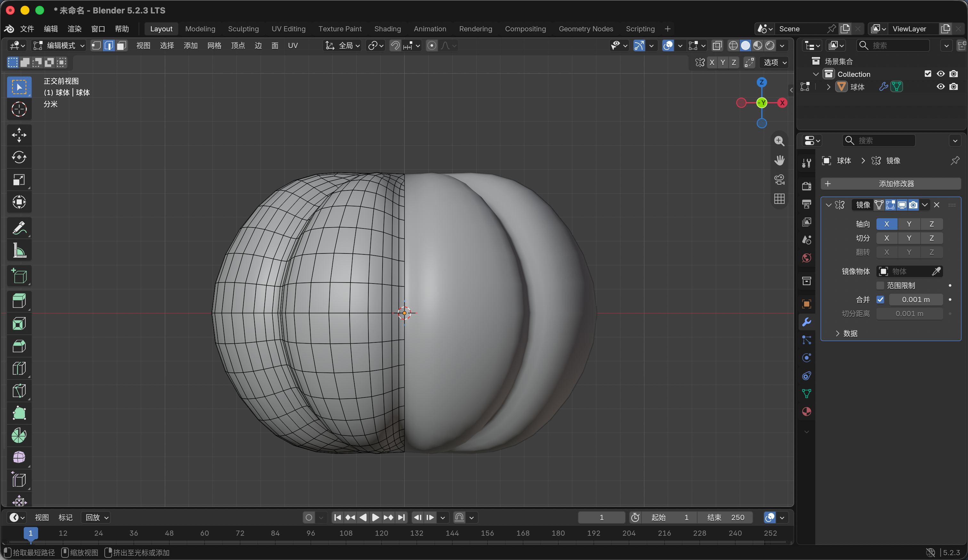Select the Scale tool
This screenshot has width=968, height=560.
click(19, 180)
